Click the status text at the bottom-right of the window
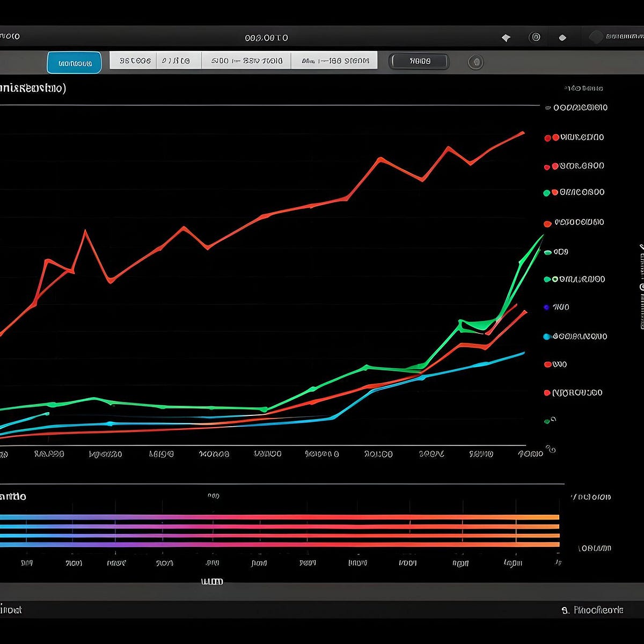 [592, 610]
